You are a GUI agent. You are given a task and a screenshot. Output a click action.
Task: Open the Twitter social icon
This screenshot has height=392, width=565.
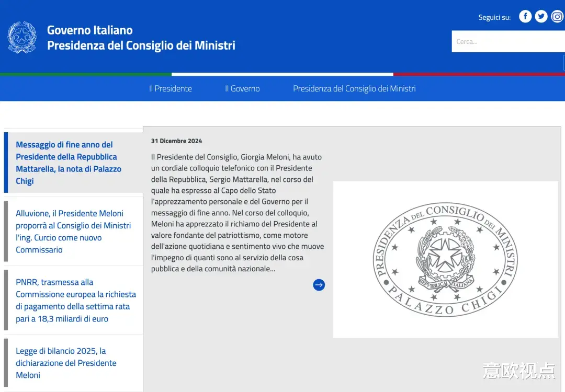pyautogui.click(x=541, y=17)
